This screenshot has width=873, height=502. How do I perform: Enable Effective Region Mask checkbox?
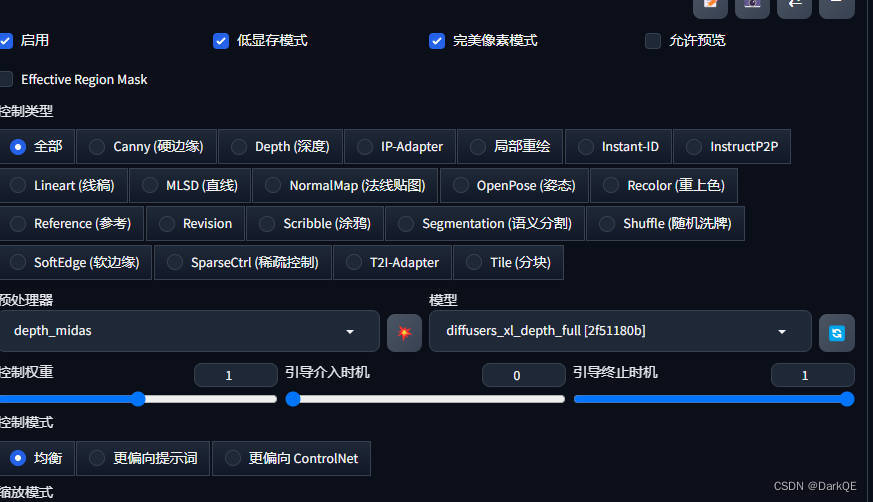coord(6,79)
